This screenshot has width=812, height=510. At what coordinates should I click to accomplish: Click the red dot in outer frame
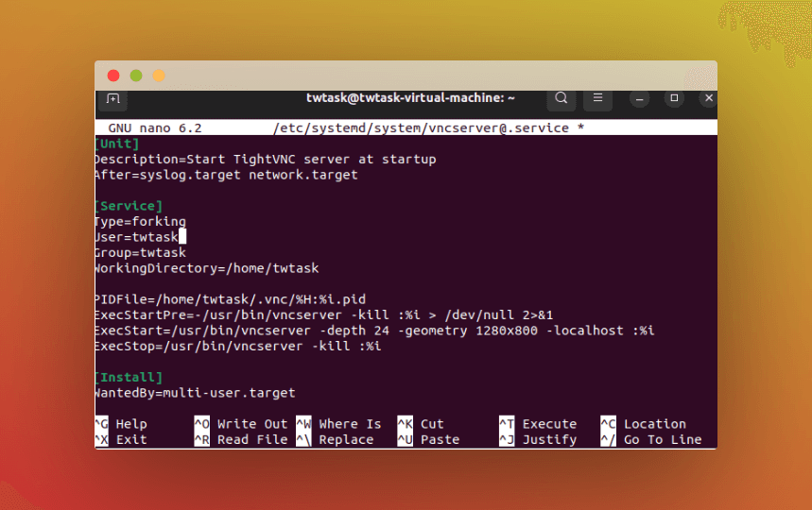coord(113,76)
